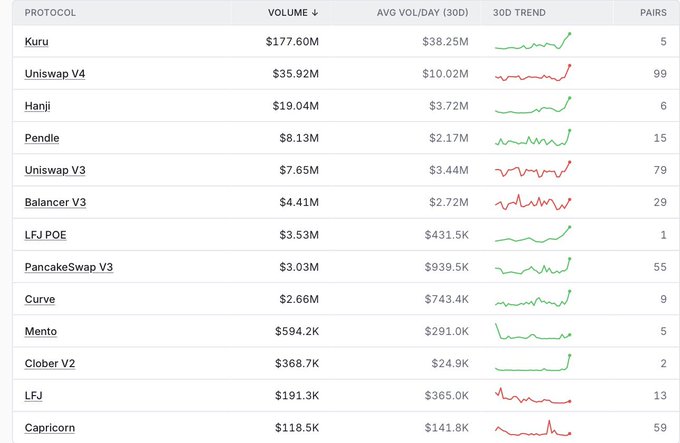
Task: Select the $19.04M volume value
Action: click(x=296, y=106)
